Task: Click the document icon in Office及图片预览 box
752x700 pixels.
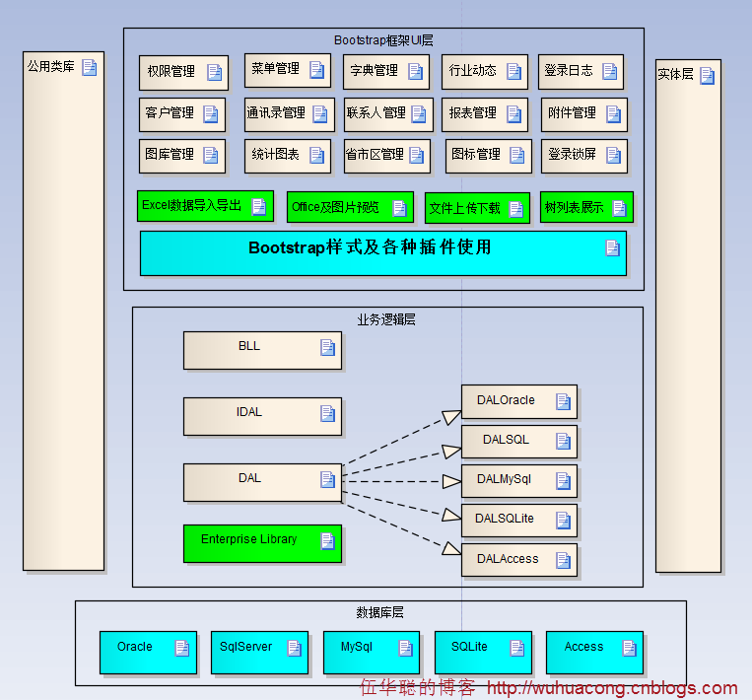Action: click(x=399, y=209)
